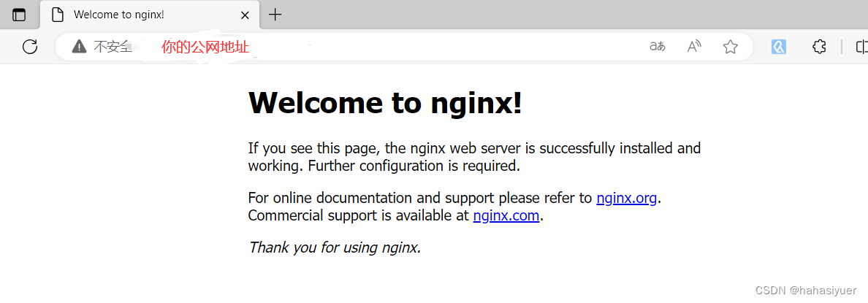
Task: Open the split screen icon
Action: point(862,47)
